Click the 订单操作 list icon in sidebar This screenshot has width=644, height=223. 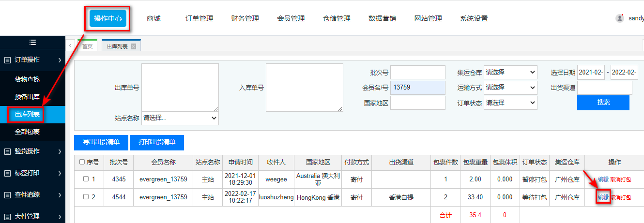click(7, 60)
